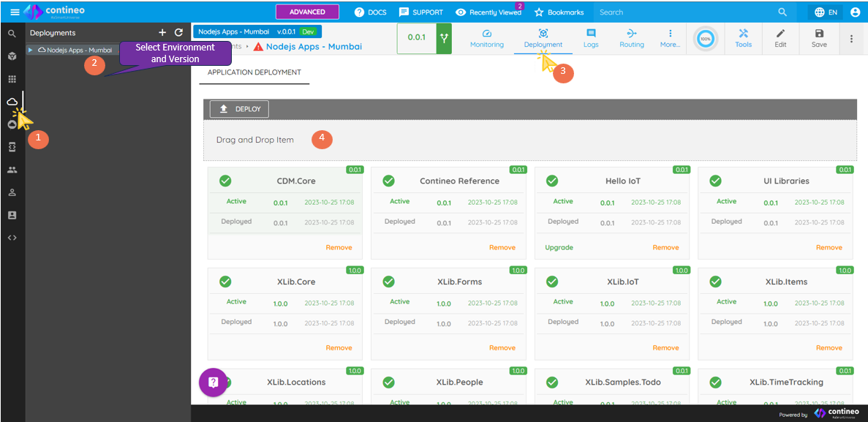
Task: Click the add deployment plus icon
Action: point(162,33)
